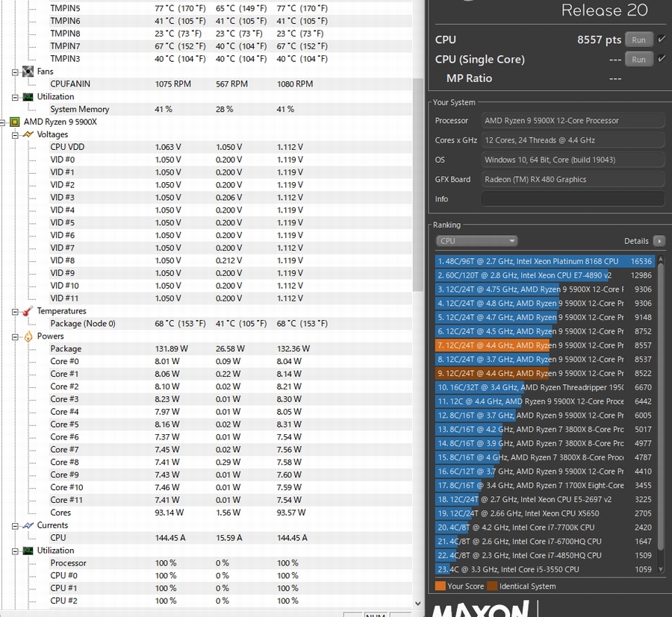This screenshot has height=617, width=672.
Task: Click the Powers flame icon
Action: [28, 336]
